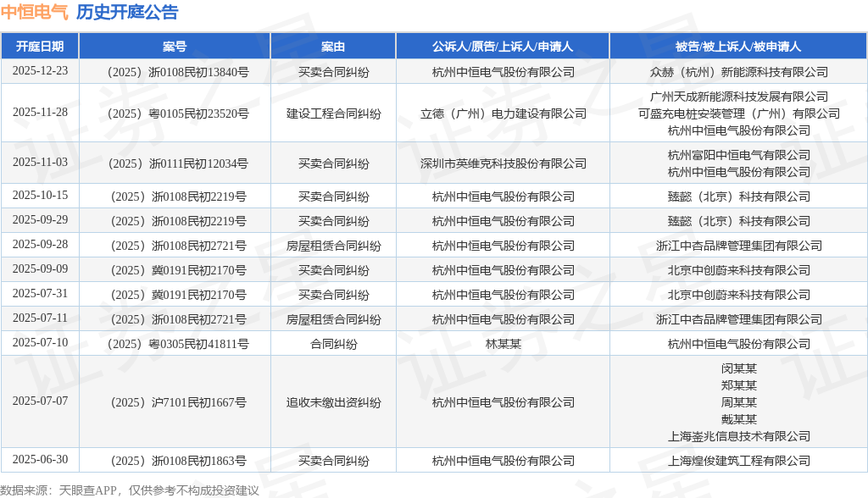Image resolution: width=868 pixels, height=498 pixels.
Task: Click plaintiff 深圳市英维克科技股份有限公司
Action: pos(503,163)
